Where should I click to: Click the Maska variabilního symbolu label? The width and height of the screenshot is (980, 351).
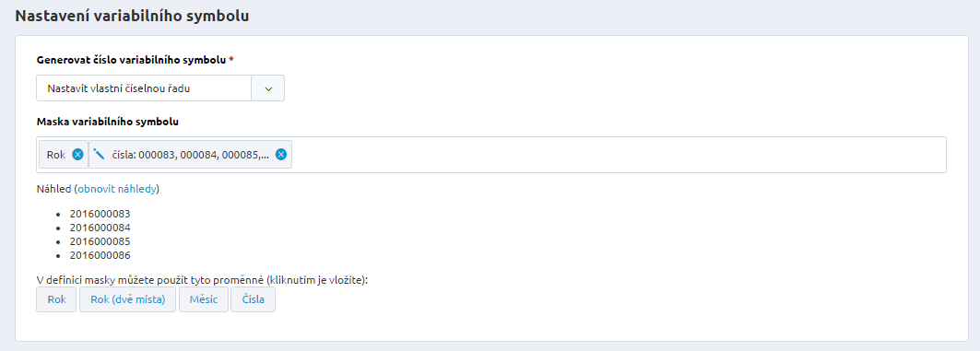[108, 122]
